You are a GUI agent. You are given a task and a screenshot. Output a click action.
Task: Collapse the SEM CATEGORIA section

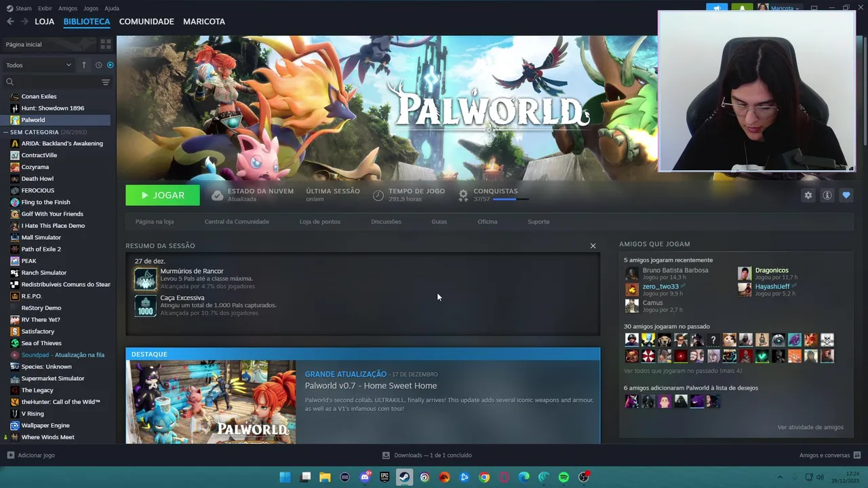(6, 132)
